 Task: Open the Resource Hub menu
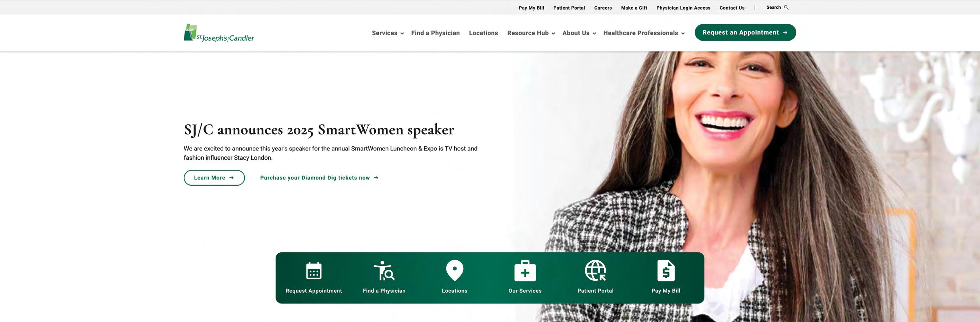point(528,33)
